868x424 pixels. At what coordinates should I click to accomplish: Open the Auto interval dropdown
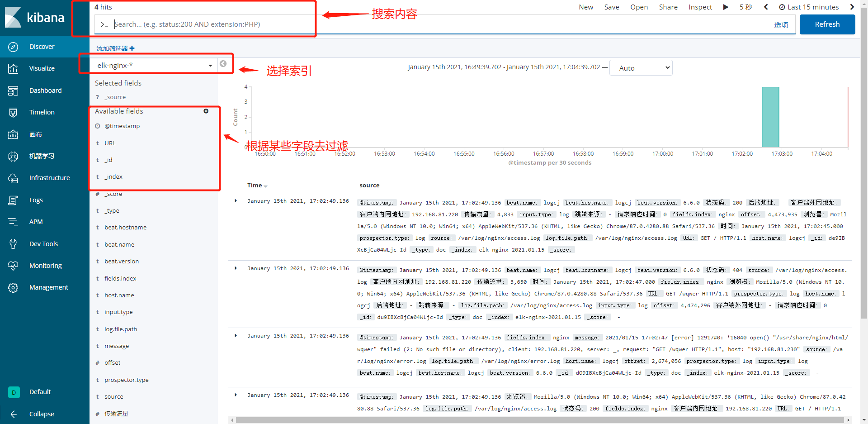click(641, 67)
